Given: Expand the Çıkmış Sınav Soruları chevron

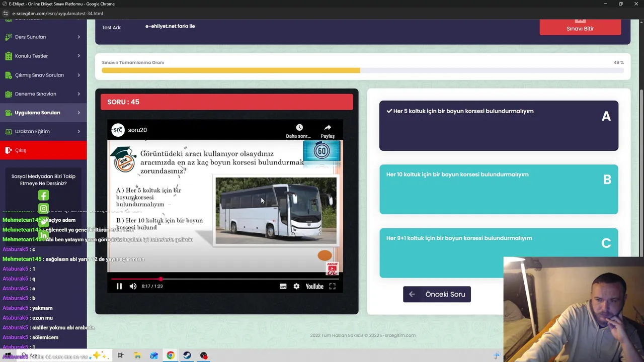Looking at the screenshot, I should (x=78, y=75).
